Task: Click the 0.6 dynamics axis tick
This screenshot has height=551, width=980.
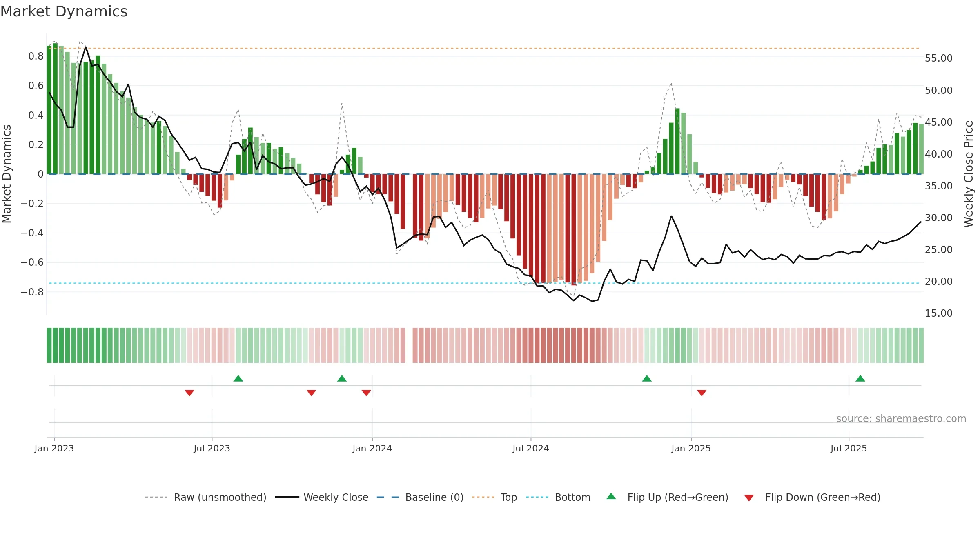Action: pyautogui.click(x=36, y=86)
